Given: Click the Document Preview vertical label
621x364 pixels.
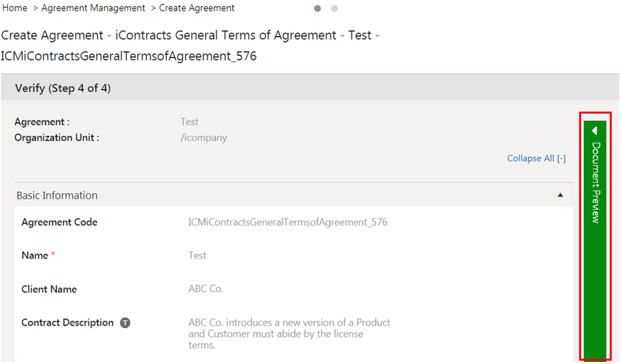Looking at the screenshot, I should [596, 183].
